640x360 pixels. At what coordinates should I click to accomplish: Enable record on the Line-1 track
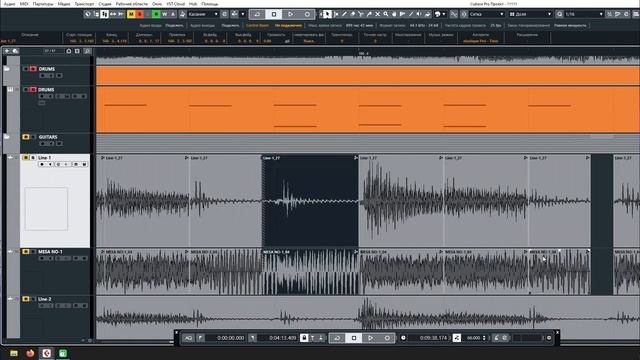(42, 164)
